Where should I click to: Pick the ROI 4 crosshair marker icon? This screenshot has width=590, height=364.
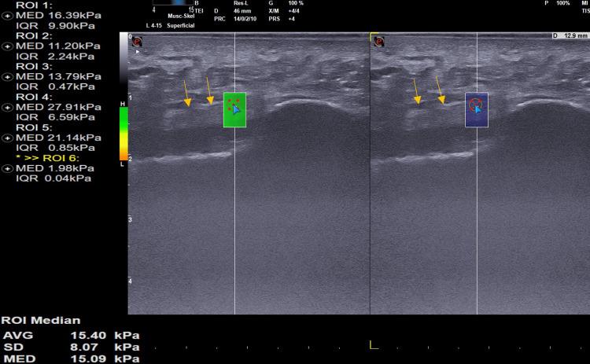click(x=8, y=107)
